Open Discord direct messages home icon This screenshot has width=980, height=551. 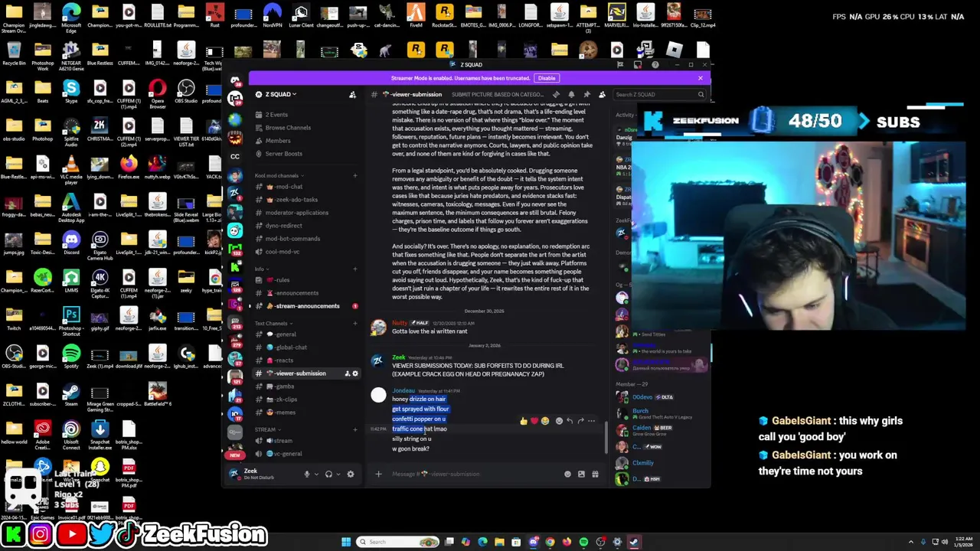pyautogui.click(x=235, y=80)
